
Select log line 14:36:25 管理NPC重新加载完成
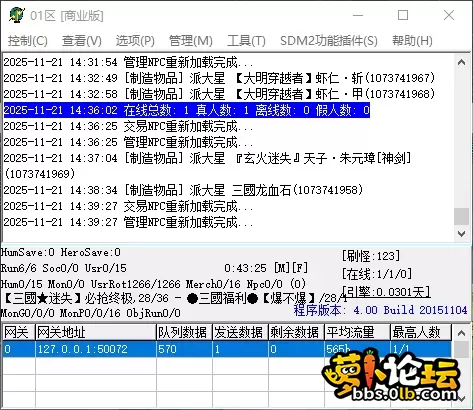(x=128, y=142)
